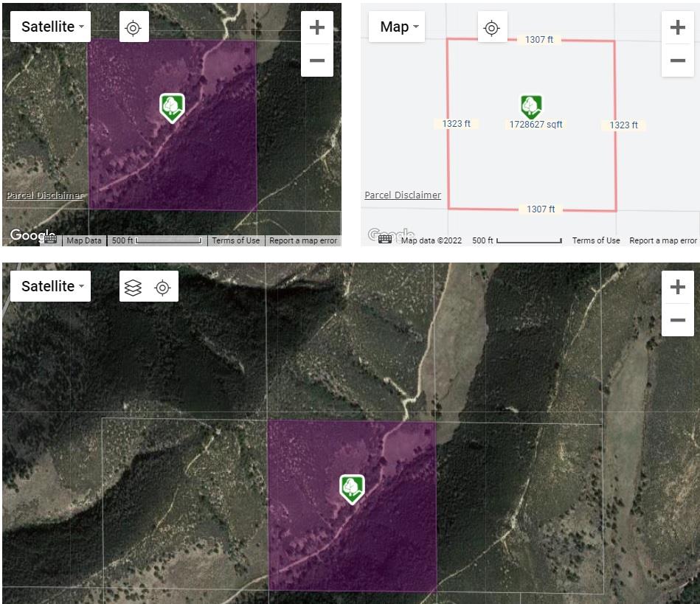700x604 pixels.
Task: Open Parcel Disclaimer link in top-right map
Action: coord(403,195)
